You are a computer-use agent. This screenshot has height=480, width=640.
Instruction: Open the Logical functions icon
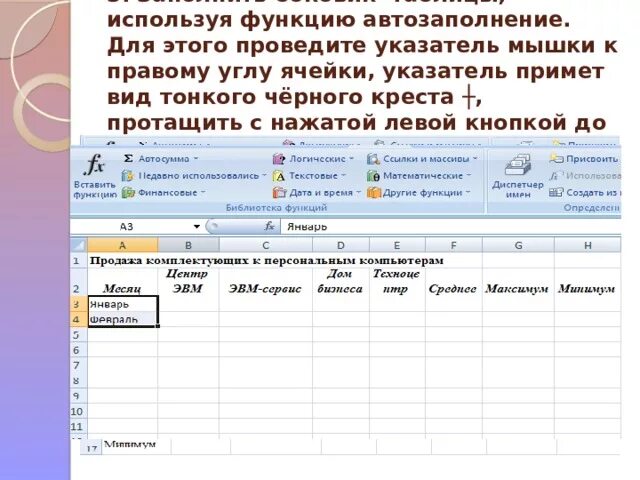click(x=279, y=159)
